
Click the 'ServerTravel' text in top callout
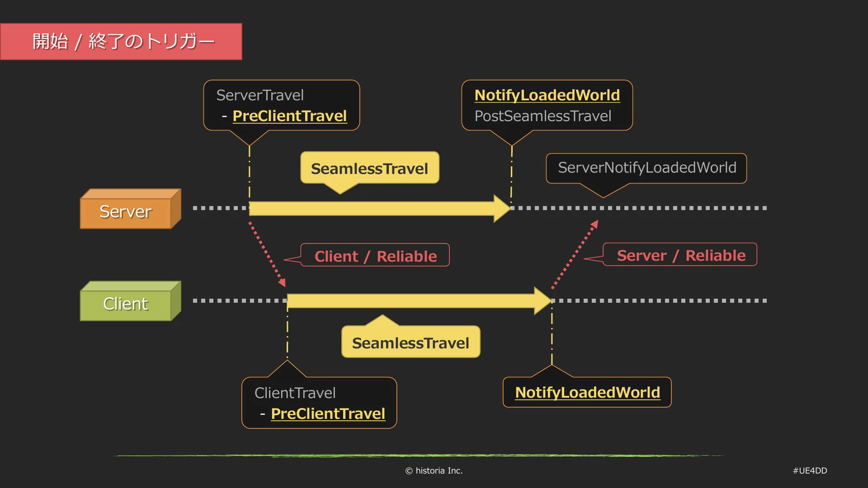[260, 95]
